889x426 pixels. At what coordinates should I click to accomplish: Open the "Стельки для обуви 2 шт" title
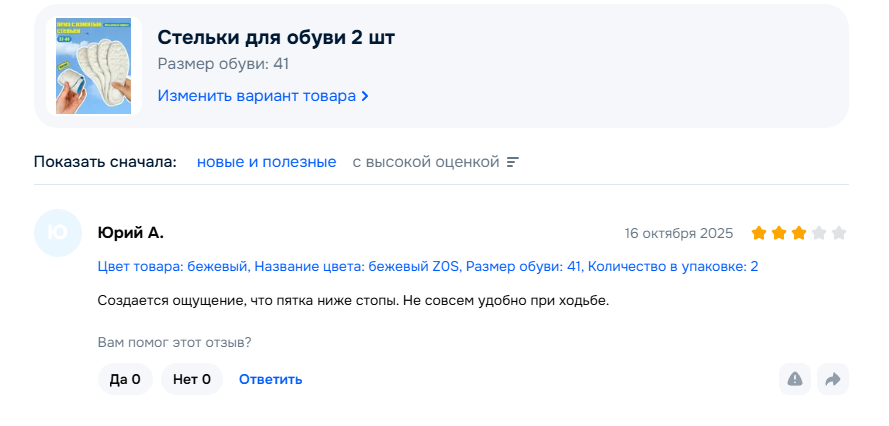tap(276, 37)
